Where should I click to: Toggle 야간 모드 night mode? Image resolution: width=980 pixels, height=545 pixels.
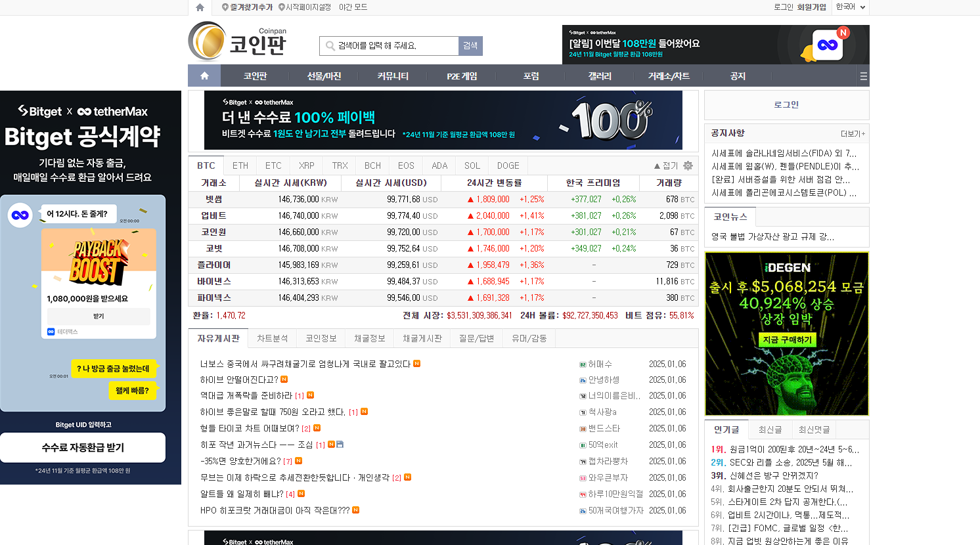pos(353,7)
